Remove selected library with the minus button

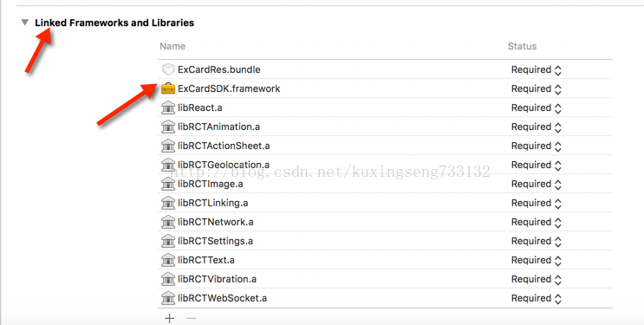191,318
